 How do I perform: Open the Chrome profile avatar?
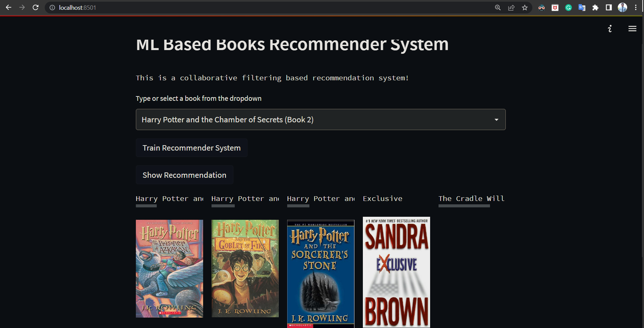(622, 7)
